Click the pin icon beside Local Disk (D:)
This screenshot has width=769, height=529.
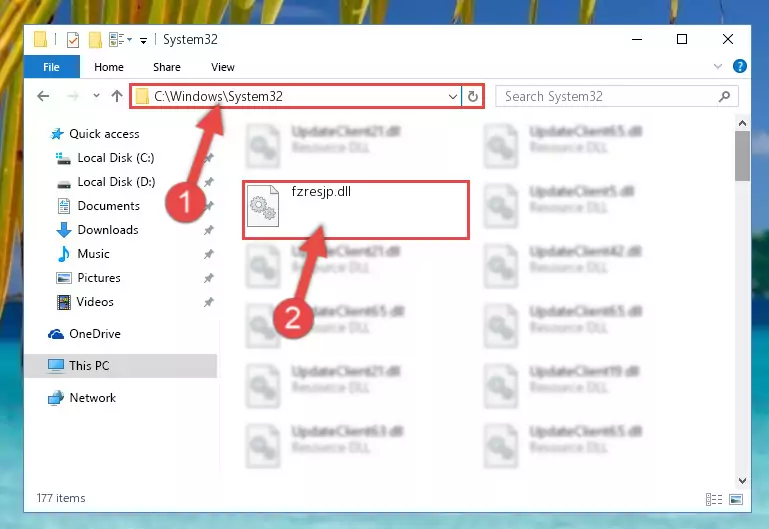point(209,182)
